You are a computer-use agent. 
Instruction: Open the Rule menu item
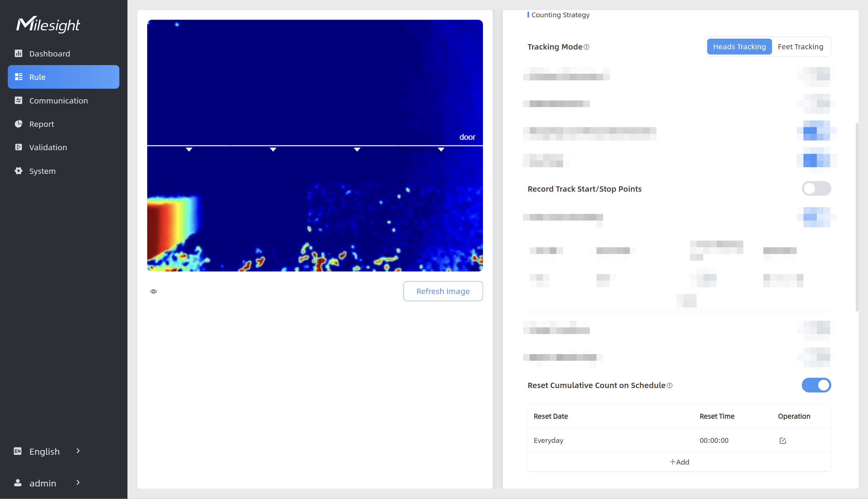[63, 77]
